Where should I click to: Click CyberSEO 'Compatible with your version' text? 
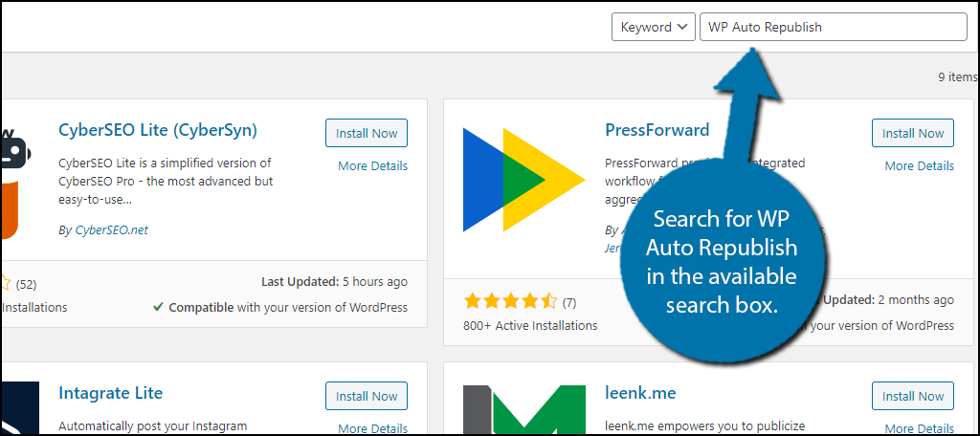(x=280, y=307)
